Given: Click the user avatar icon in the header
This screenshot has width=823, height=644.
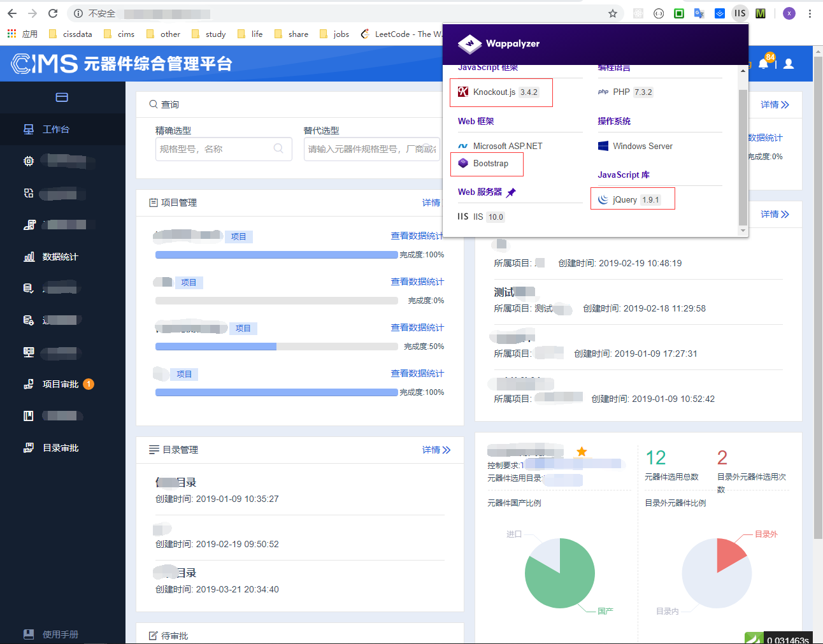Looking at the screenshot, I should tap(789, 64).
